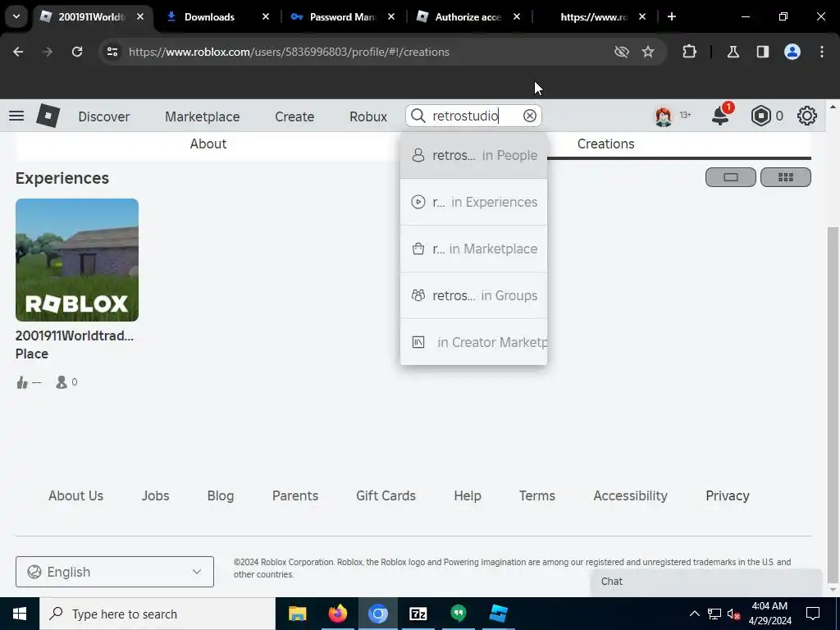The image size is (840, 630).
Task: Open the English language dropdown
Action: pyautogui.click(x=115, y=572)
